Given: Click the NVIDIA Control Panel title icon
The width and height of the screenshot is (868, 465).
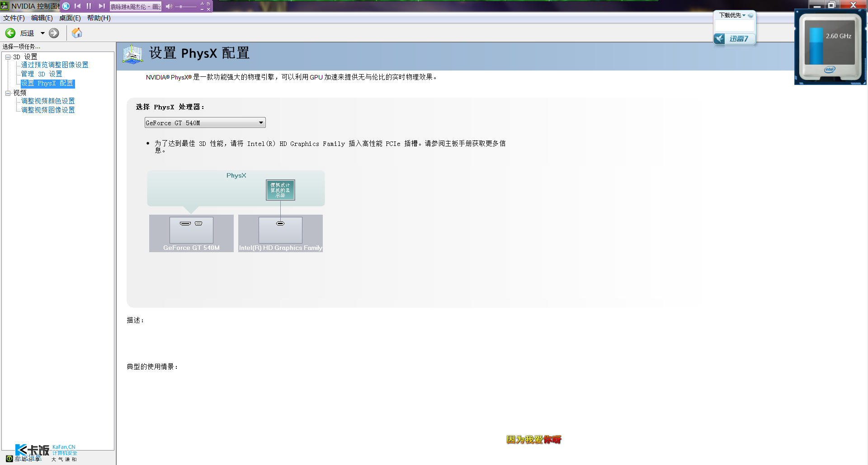Looking at the screenshot, I should (5, 6).
